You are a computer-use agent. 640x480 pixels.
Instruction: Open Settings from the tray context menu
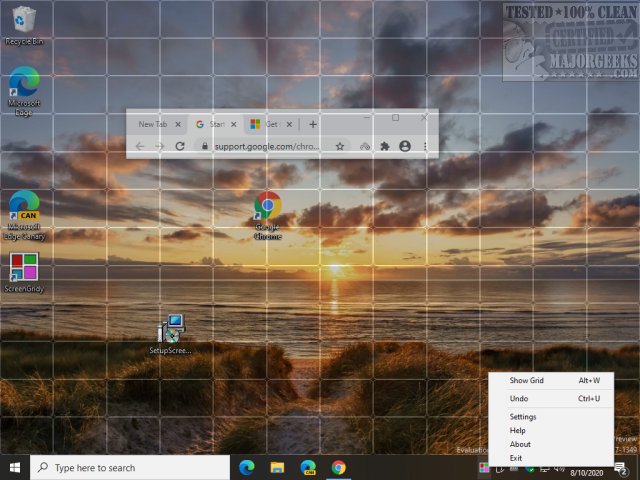click(x=551, y=417)
